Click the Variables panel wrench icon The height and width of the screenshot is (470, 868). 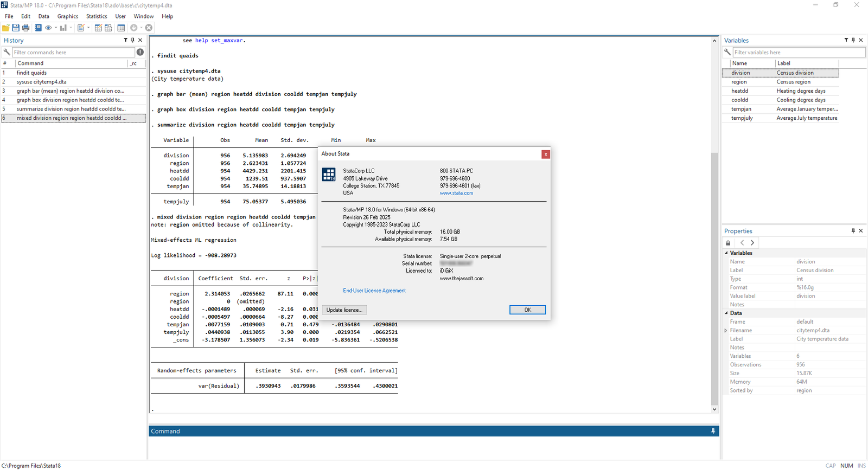point(727,52)
